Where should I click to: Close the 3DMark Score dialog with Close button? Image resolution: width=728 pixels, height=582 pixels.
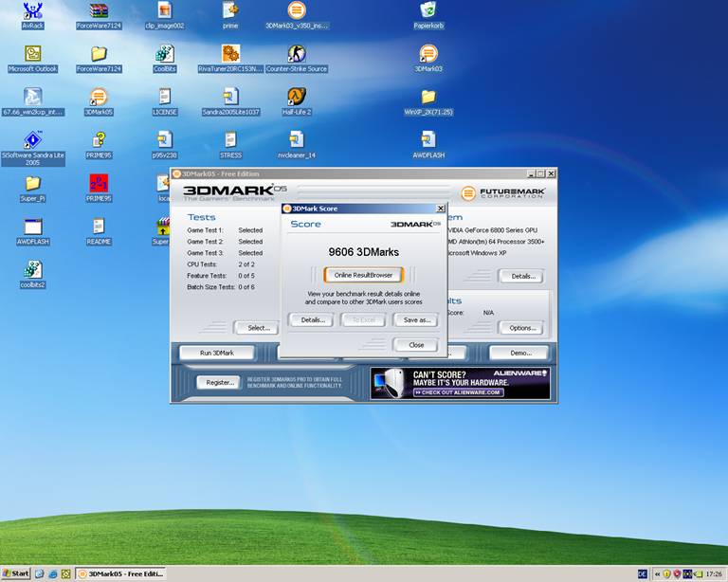click(x=416, y=345)
